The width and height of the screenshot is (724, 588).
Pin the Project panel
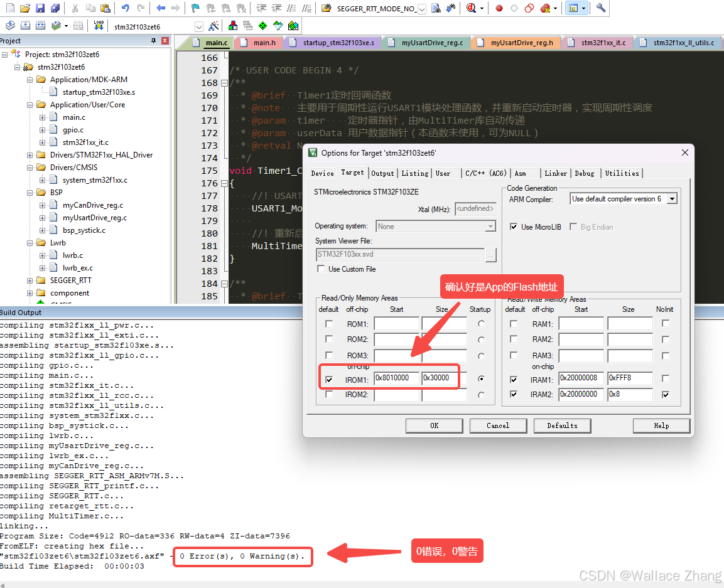[x=153, y=41]
